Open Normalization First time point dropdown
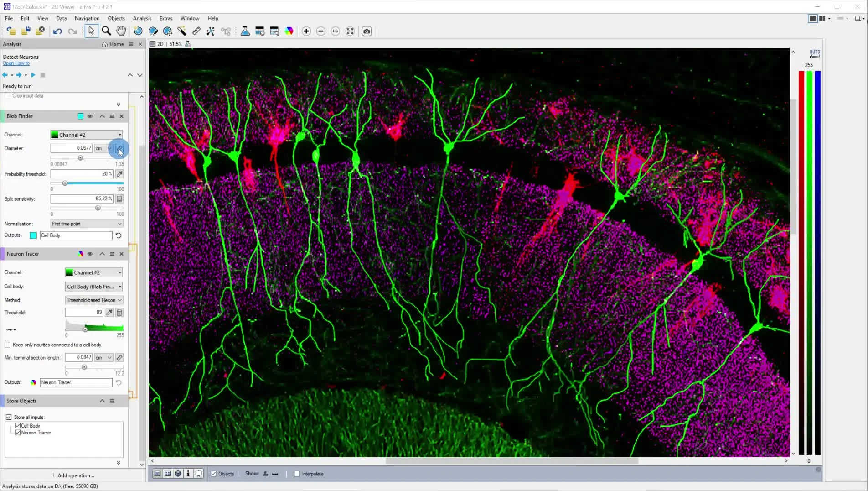868x491 pixels. pos(87,224)
